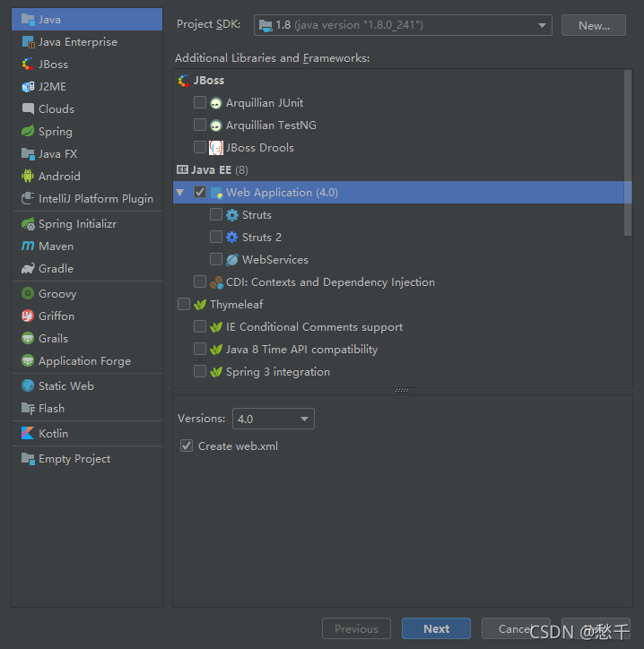644x649 pixels.
Task: Enable Arquillian JUnit checkbox
Action: click(200, 102)
